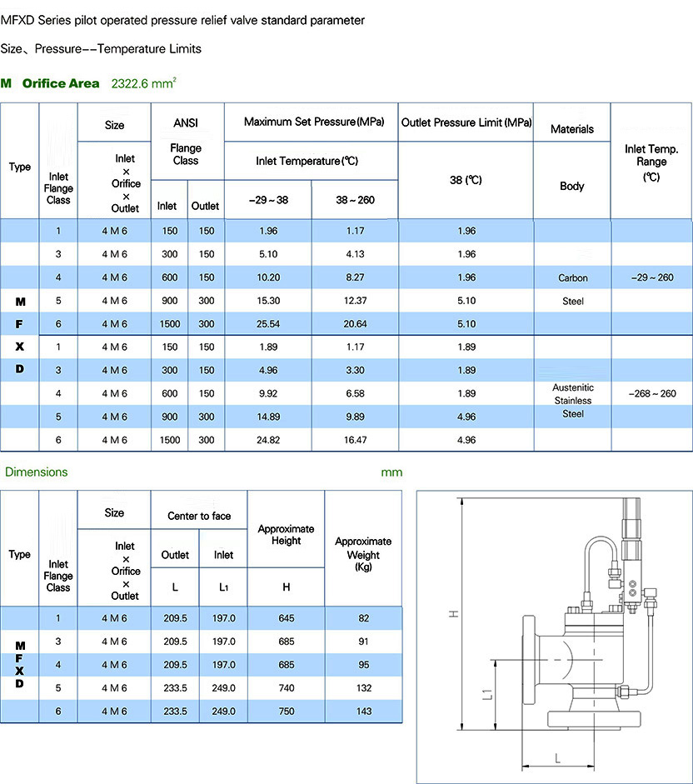Click the 'Outlet Pressure Limit (MPa)' column header
Viewport: 693px width, 784px height.
[466, 122]
